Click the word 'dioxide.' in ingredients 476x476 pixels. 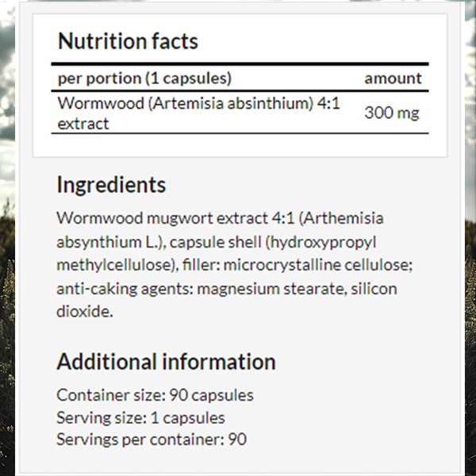(85, 312)
